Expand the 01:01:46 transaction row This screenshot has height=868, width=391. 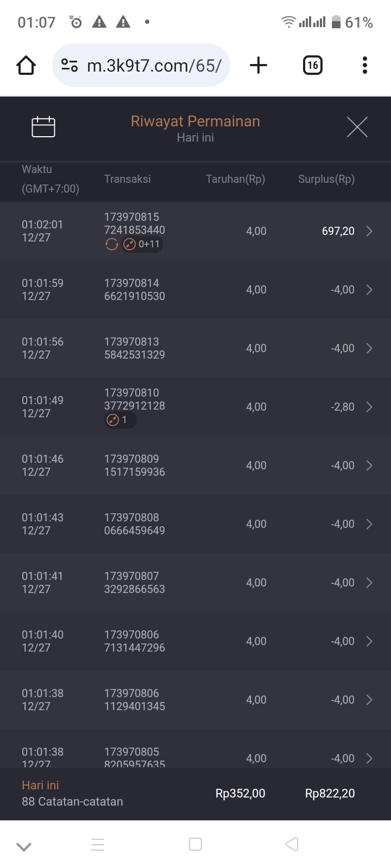click(x=369, y=465)
